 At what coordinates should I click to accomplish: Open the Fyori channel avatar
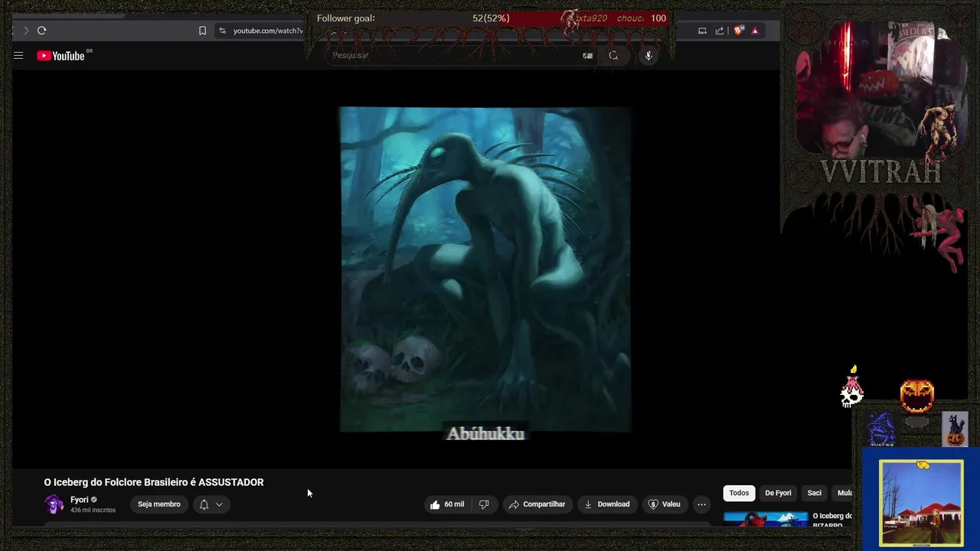pyautogui.click(x=54, y=504)
